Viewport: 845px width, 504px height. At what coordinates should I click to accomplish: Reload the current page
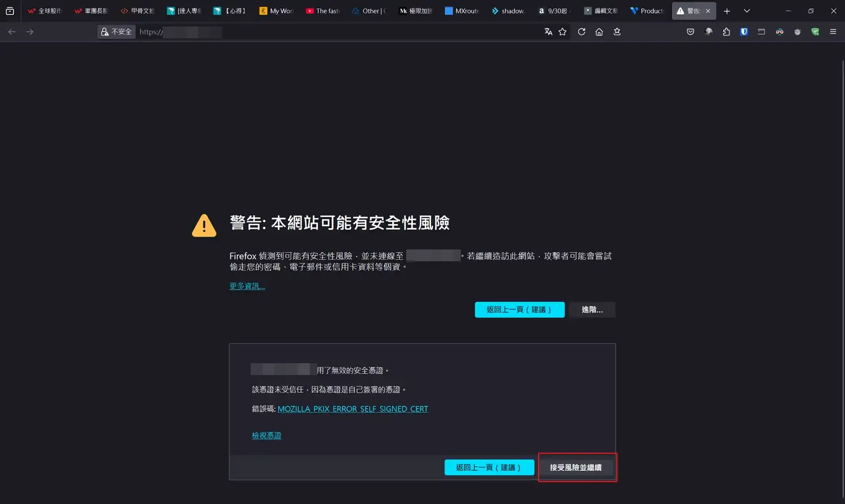click(x=581, y=32)
